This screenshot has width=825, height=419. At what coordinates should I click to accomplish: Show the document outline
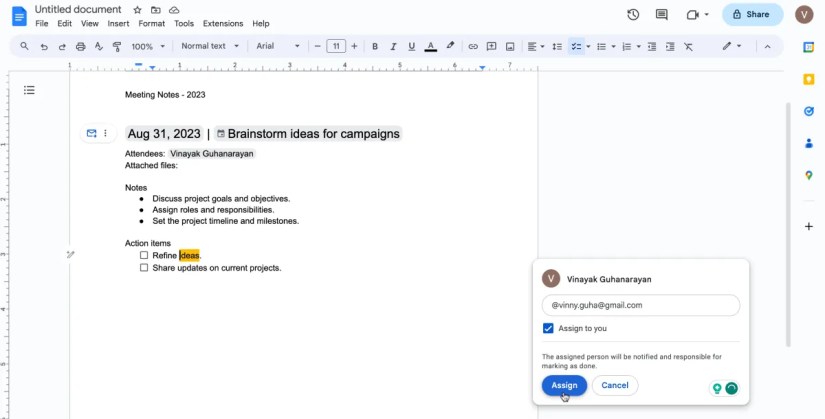(29, 91)
